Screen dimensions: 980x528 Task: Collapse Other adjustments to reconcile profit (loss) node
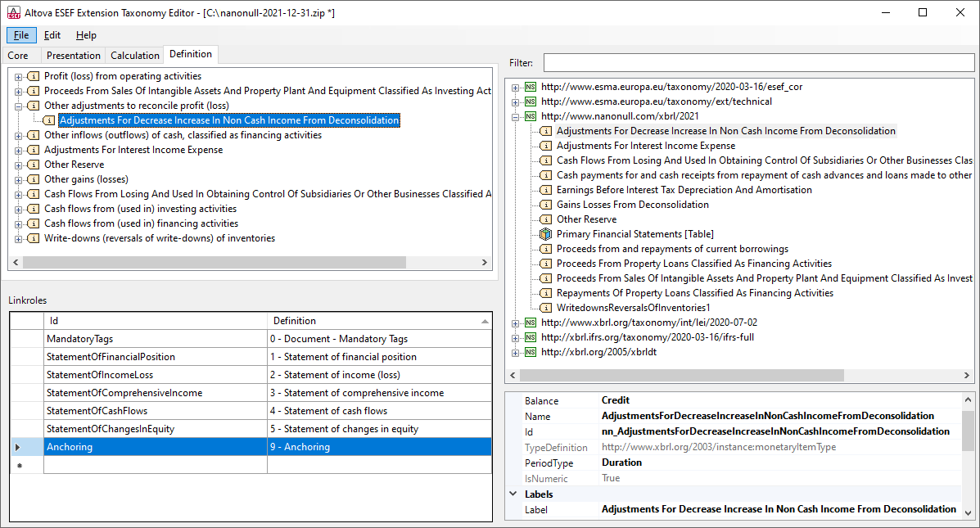pos(18,106)
